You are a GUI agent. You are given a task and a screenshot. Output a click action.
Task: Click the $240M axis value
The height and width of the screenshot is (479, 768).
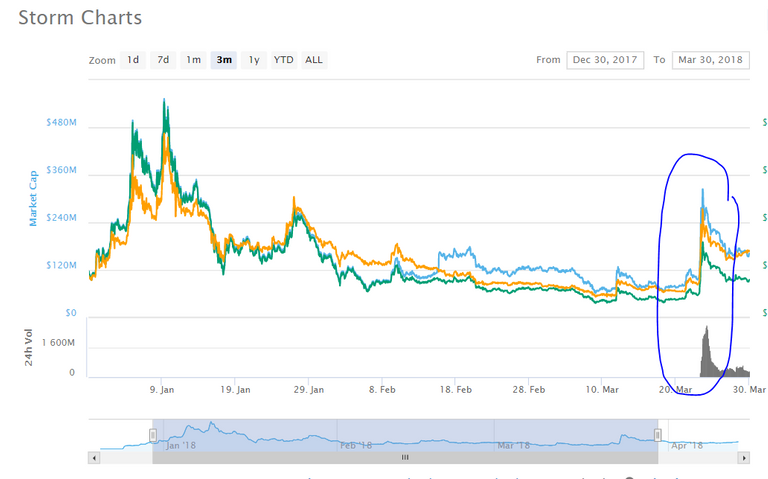(61, 217)
